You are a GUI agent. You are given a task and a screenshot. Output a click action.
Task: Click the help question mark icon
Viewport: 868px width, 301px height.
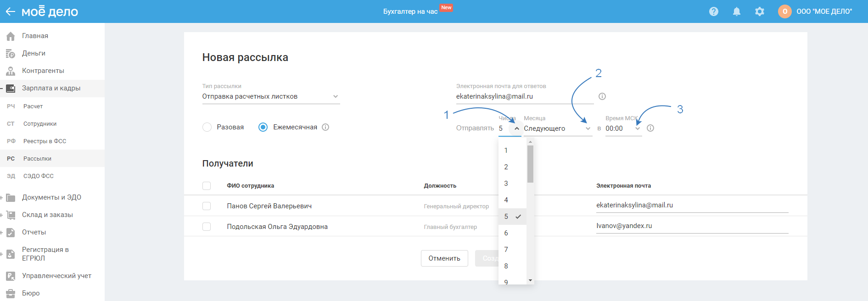[713, 11]
